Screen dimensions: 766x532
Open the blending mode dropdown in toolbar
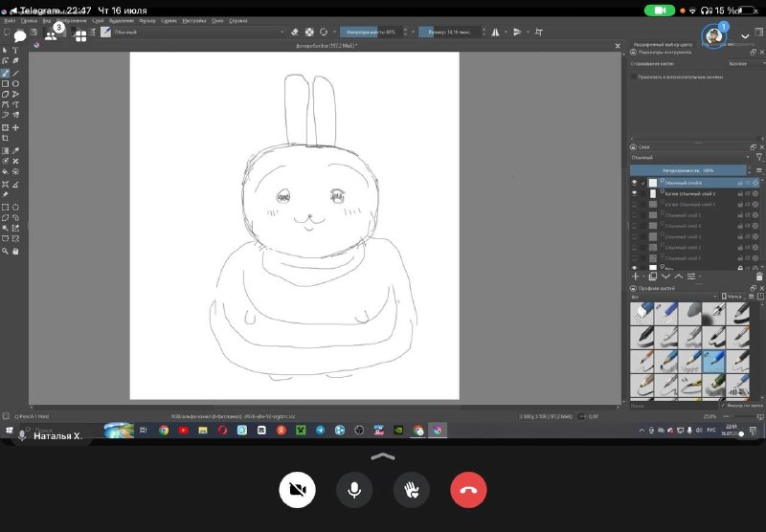[199, 32]
